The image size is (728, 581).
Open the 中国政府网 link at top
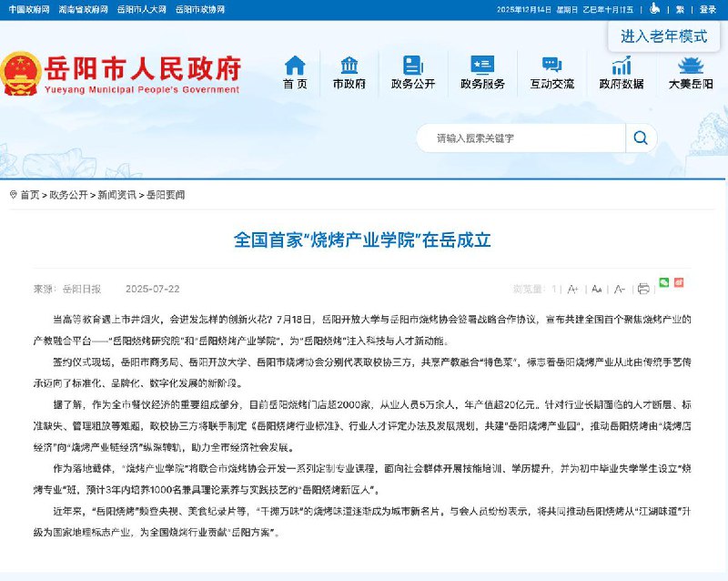(32, 9)
